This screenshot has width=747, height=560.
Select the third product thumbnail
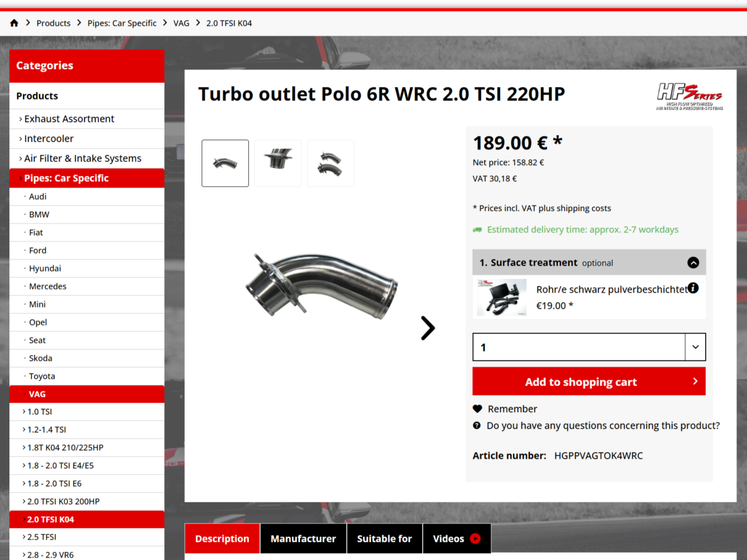pyautogui.click(x=331, y=163)
